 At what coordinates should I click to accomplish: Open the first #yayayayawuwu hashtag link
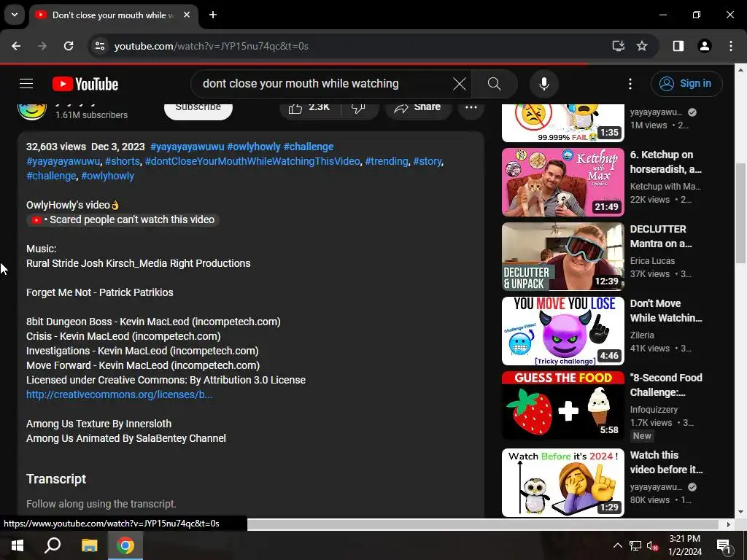pos(187,147)
